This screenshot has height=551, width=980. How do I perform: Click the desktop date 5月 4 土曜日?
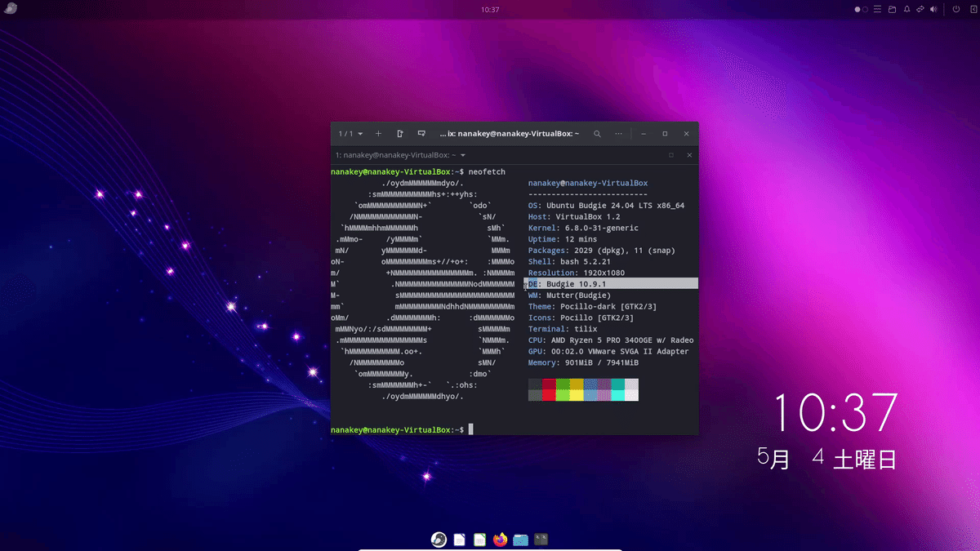[827, 459]
